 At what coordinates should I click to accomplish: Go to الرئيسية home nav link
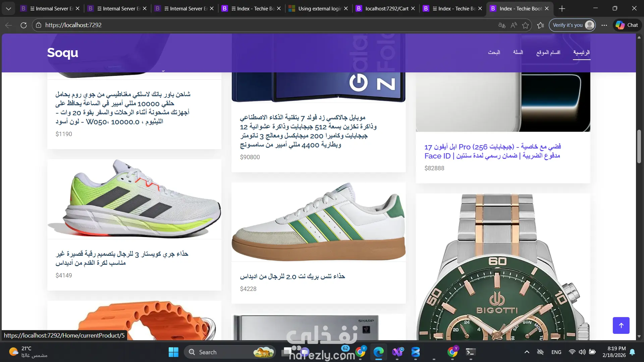point(582,52)
